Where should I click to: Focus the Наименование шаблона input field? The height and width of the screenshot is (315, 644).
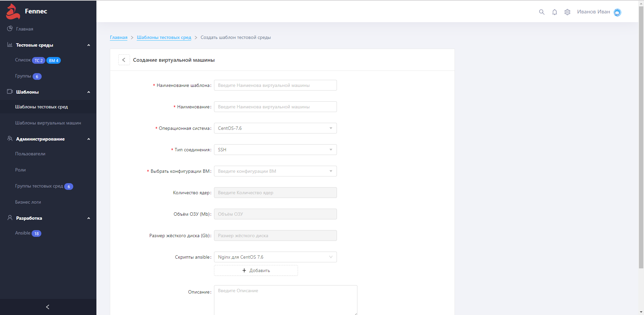[275, 85]
